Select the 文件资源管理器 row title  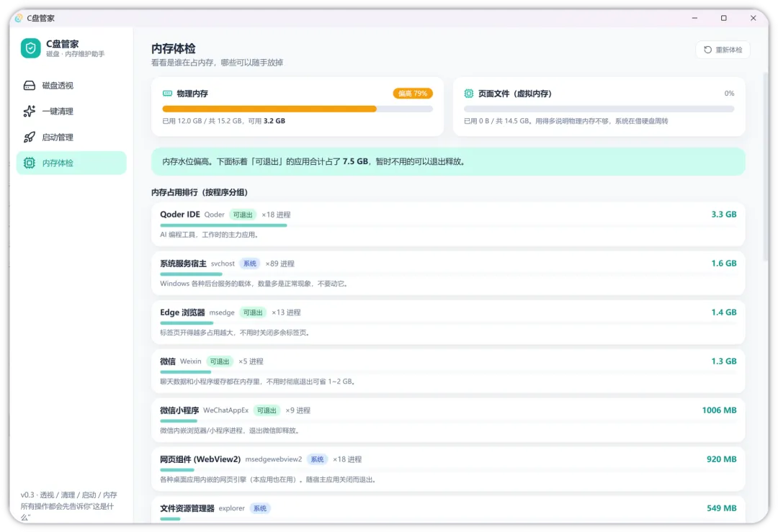(187, 508)
